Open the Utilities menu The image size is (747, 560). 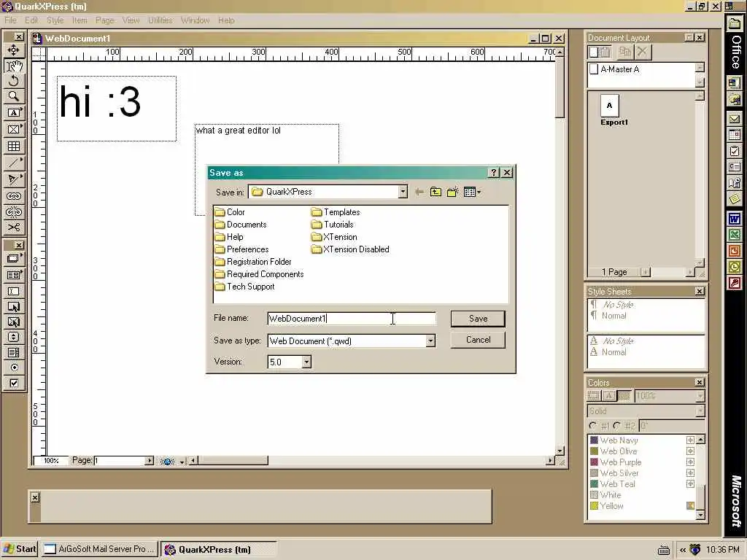coord(160,20)
